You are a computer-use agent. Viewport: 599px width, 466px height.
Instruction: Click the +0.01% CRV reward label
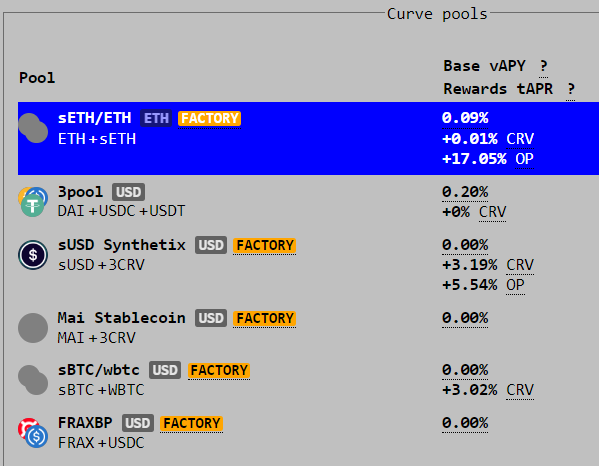pyautogui.click(x=488, y=139)
